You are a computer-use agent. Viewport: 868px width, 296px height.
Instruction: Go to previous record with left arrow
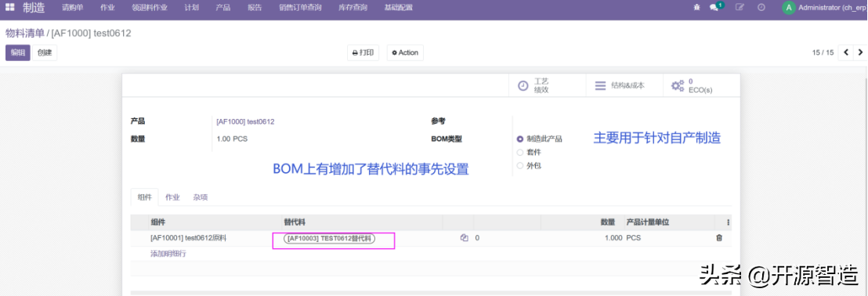pyautogui.click(x=846, y=52)
